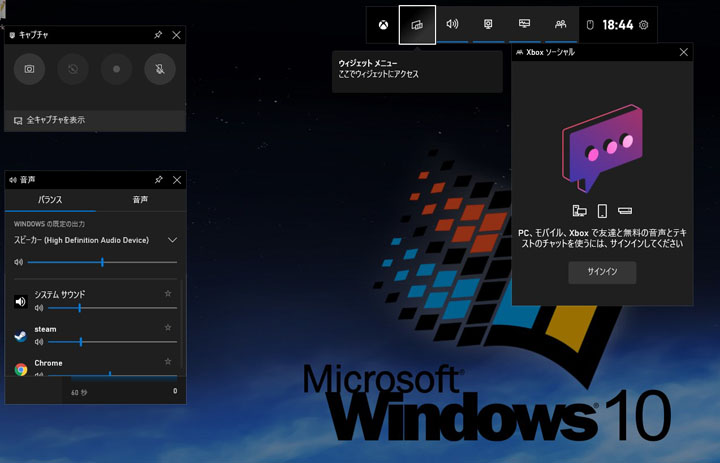The width and height of the screenshot is (720, 463).
Task: Start recording with the record button
Action: point(116,69)
